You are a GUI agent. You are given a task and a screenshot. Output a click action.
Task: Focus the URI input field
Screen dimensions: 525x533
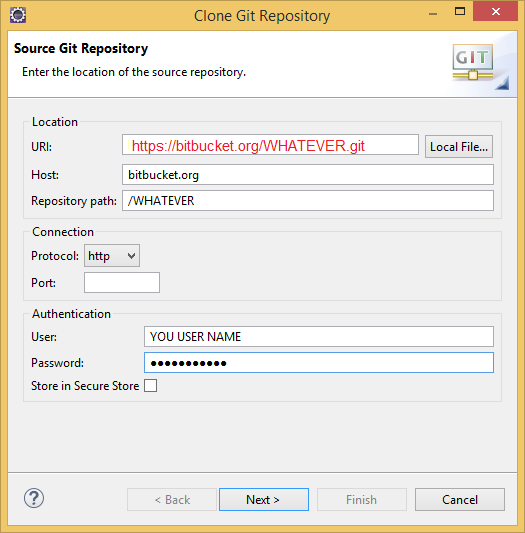(x=270, y=145)
